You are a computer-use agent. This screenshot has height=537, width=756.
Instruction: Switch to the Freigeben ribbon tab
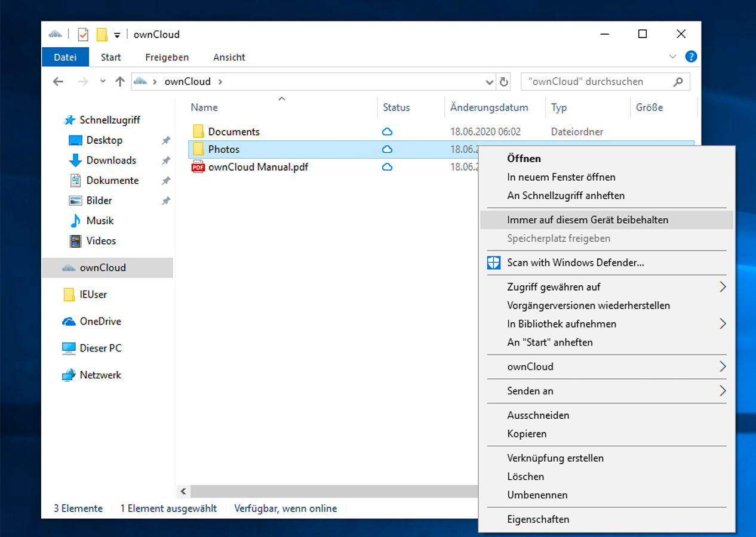pos(167,57)
